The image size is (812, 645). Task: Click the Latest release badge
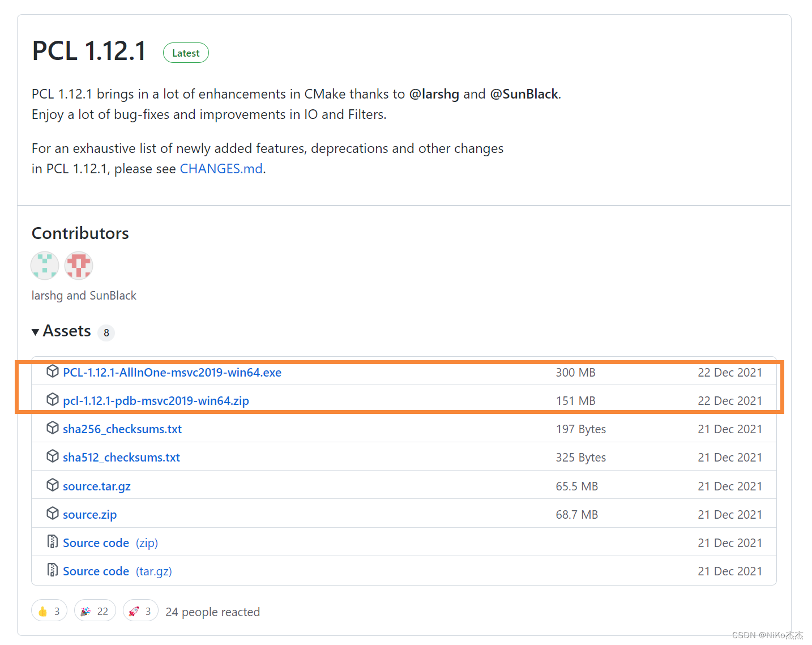click(186, 53)
